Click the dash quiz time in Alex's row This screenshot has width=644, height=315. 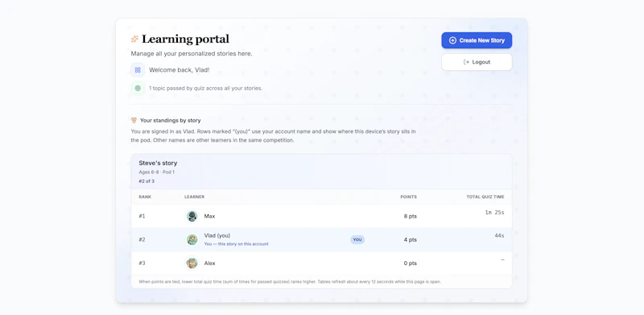click(x=502, y=259)
